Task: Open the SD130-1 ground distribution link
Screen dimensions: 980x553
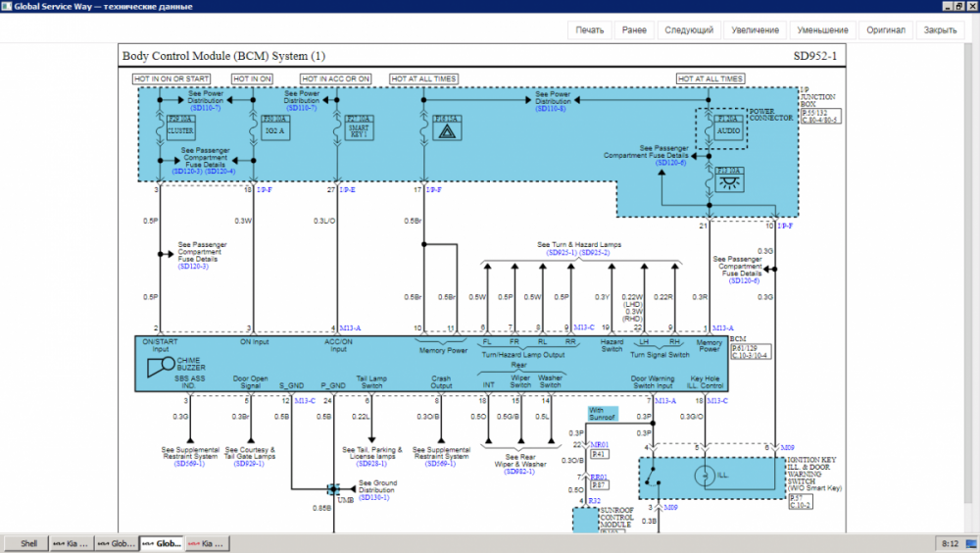Action: click(373, 497)
